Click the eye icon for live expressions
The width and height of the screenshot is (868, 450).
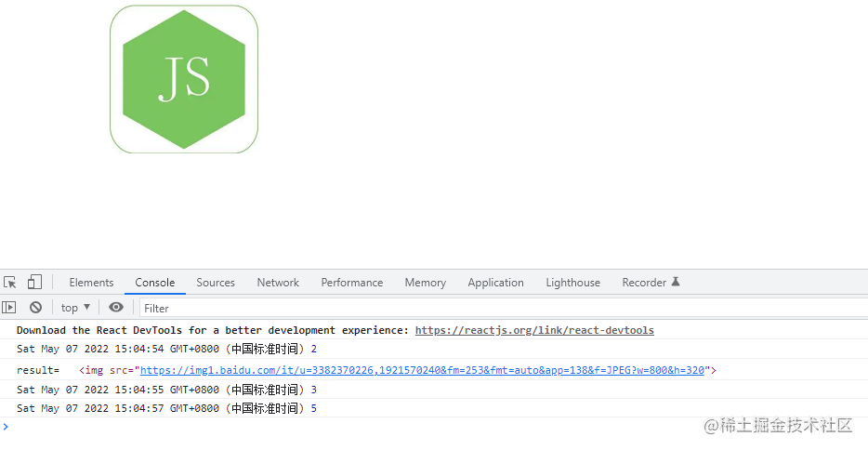pyautogui.click(x=115, y=308)
